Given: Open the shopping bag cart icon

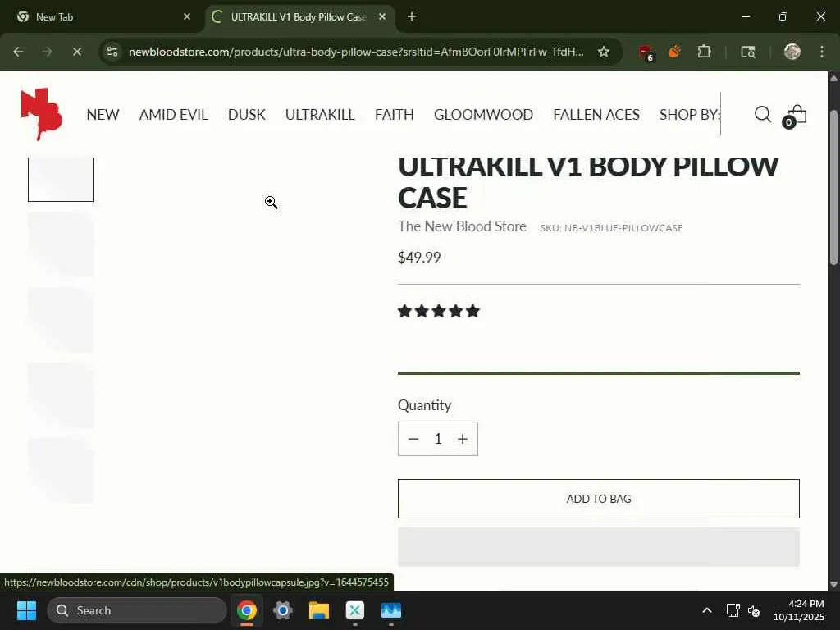Looking at the screenshot, I should coord(797,115).
